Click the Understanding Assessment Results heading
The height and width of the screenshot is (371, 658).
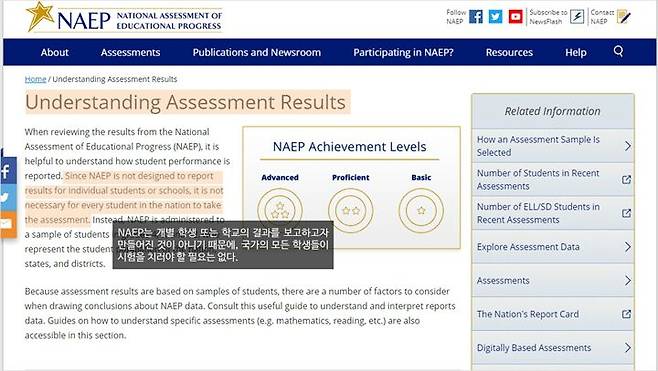185,102
